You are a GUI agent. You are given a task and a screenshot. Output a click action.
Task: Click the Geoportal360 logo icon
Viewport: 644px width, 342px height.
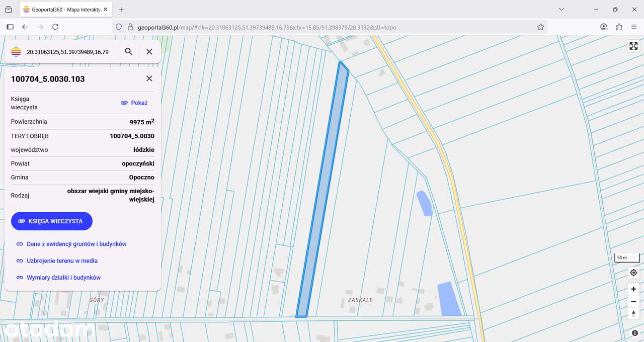click(16, 51)
